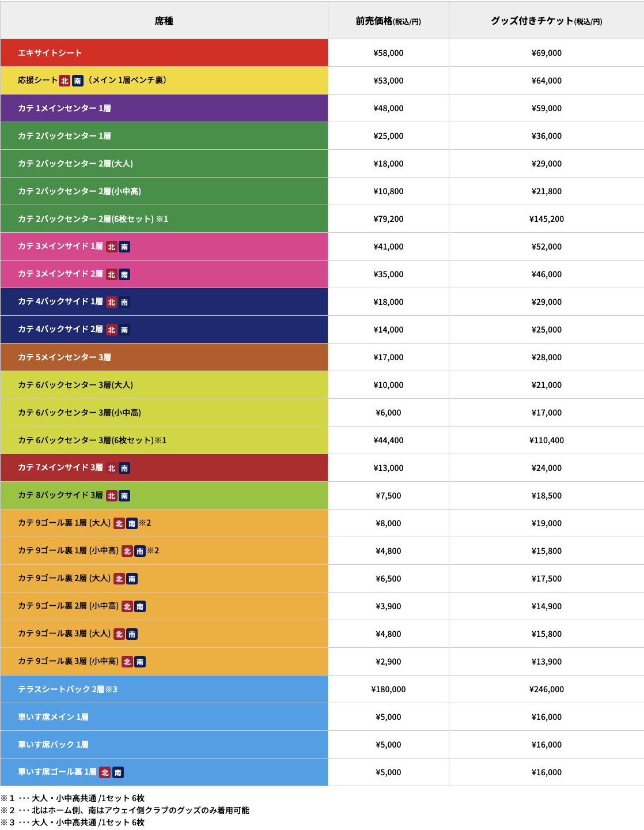This screenshot has width=644, height=830.
Task: Click 北 badge beside カテ3メインサイド1層
Action: click(x=112, y=247)
